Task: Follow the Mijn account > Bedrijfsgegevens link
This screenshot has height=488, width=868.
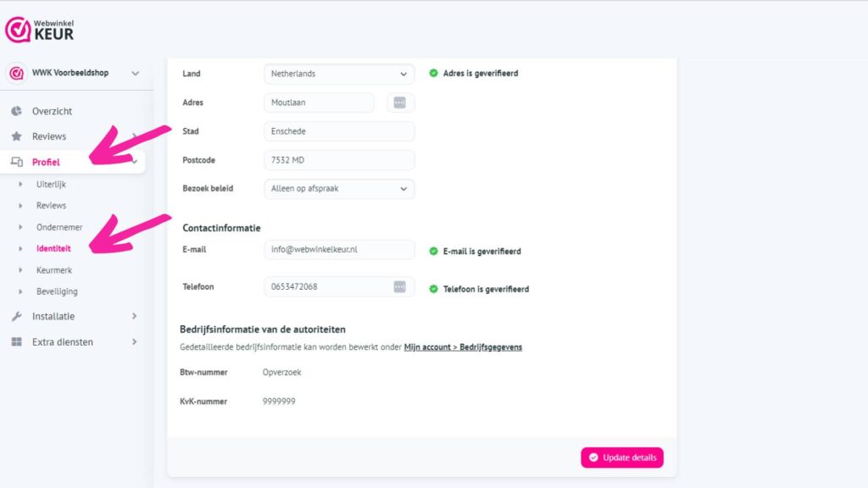Action: pyautogui.click(x=463, y=347)
